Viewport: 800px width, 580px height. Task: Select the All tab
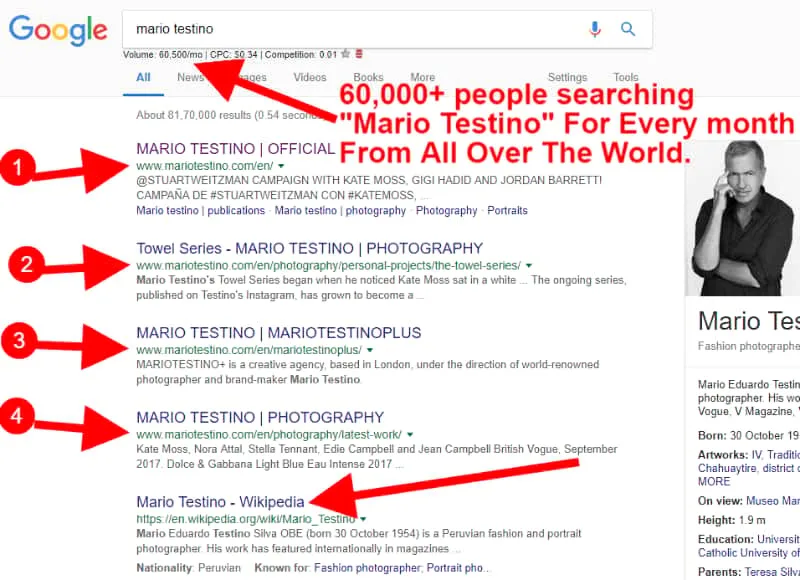tap(143, 78)
